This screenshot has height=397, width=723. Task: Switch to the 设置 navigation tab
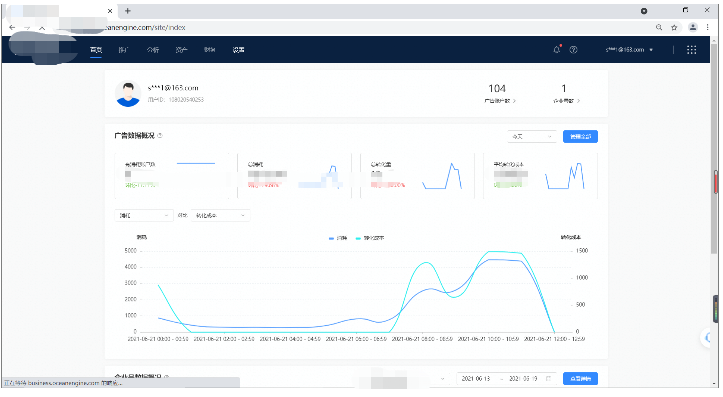[x=238, y=50]
